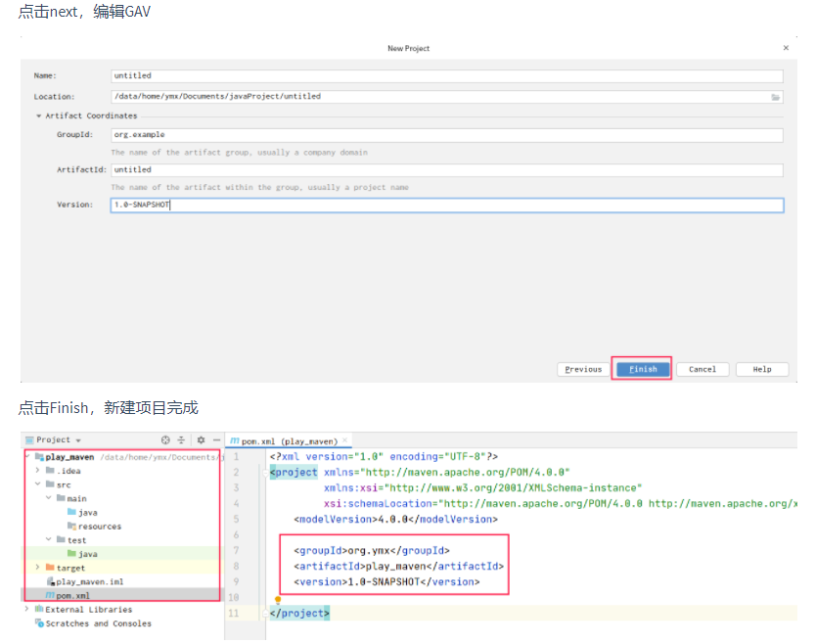The height and width of the screenshot is (644, 816).
Task: Collapse the test folder
Action: pyautogui.click(x=48, y=539)
